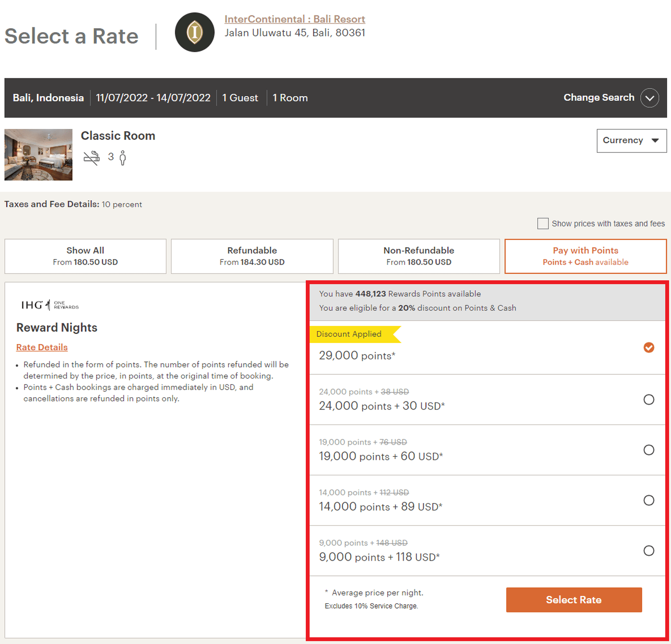This screenshot has width=671, height=644.
Task: Click the no-smoking room icon
Action: [92, 158]
